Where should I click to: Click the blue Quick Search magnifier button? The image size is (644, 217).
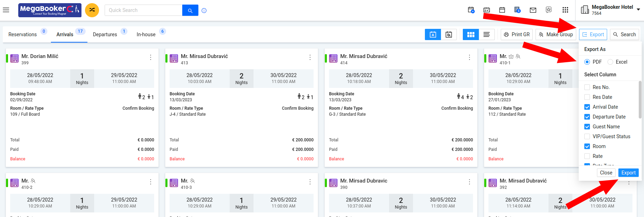[190, 10]
